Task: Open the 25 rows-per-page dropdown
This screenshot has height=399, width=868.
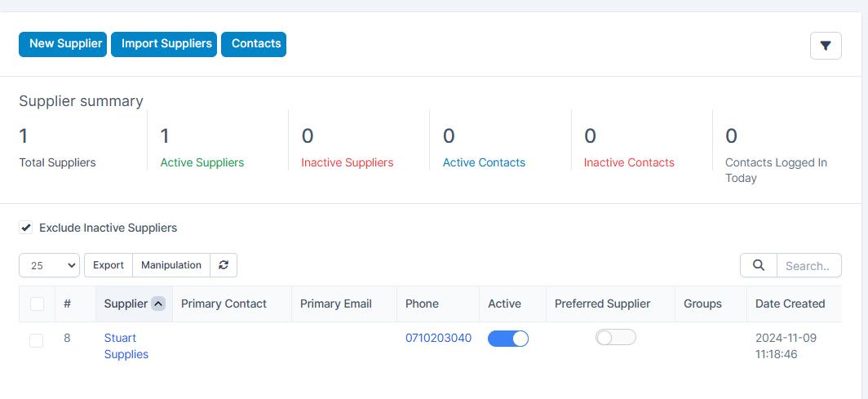Action: click(49, 265)
